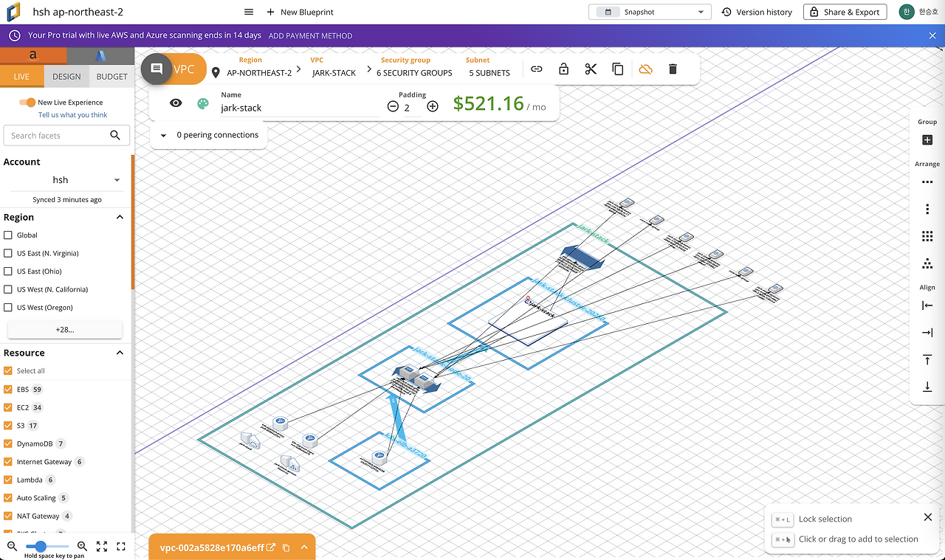The width and height of the screenshot is (945, 560).
Task: Click ADD PAYMENT METHOD link
Action: (x=310, y=35)
